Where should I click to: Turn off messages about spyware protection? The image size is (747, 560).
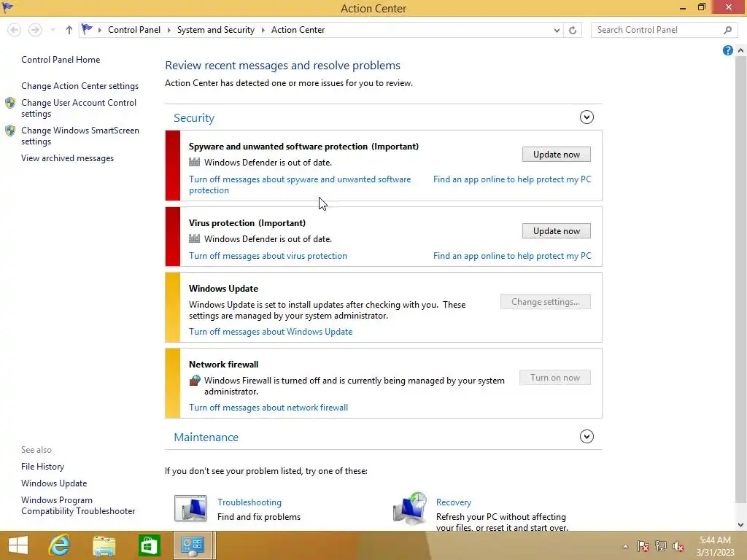(300, 184)
